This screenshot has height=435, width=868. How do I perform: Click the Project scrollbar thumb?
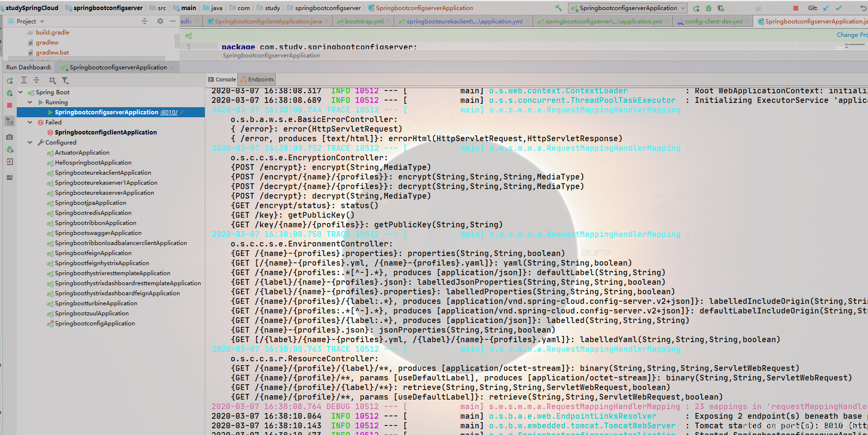tap(177, 41)
